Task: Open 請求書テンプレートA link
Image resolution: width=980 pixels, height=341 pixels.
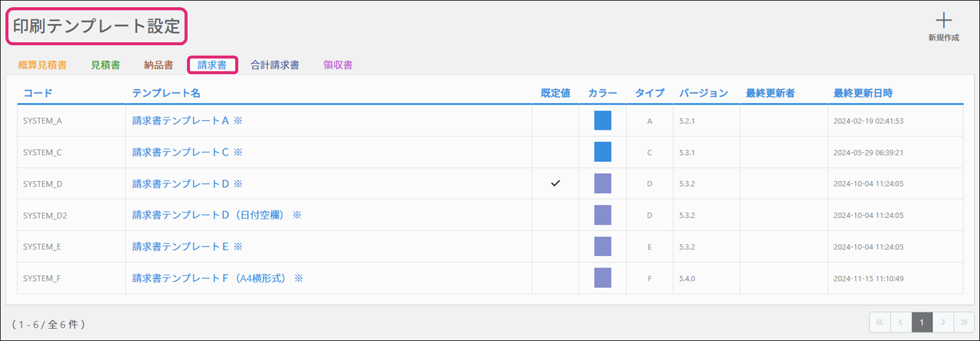Action: point(181,121)
